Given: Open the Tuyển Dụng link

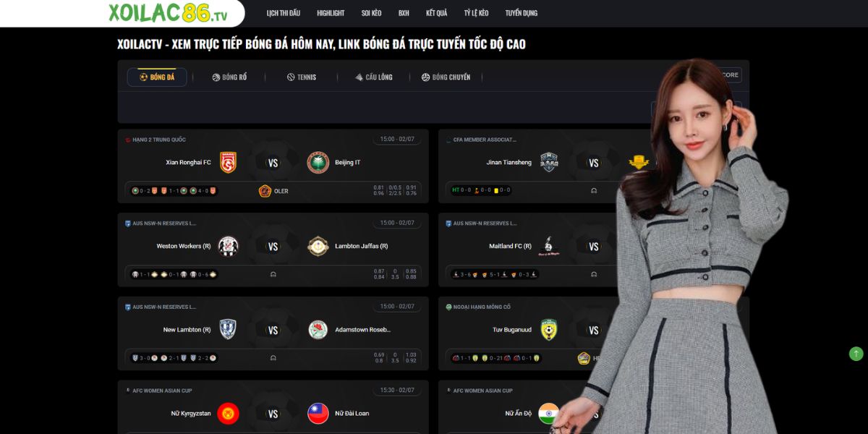Looking at the screenshot, I should (522, 13).
